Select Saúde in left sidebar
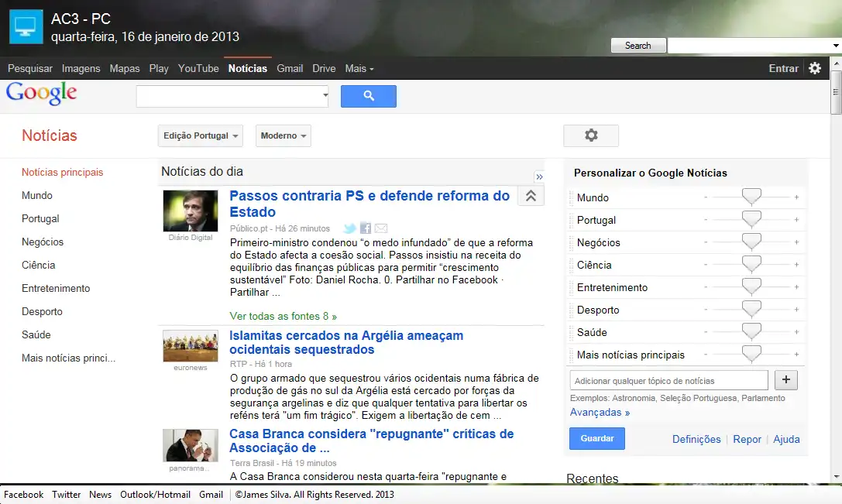Viewport: 842px width, 504px height. [36, 335]
